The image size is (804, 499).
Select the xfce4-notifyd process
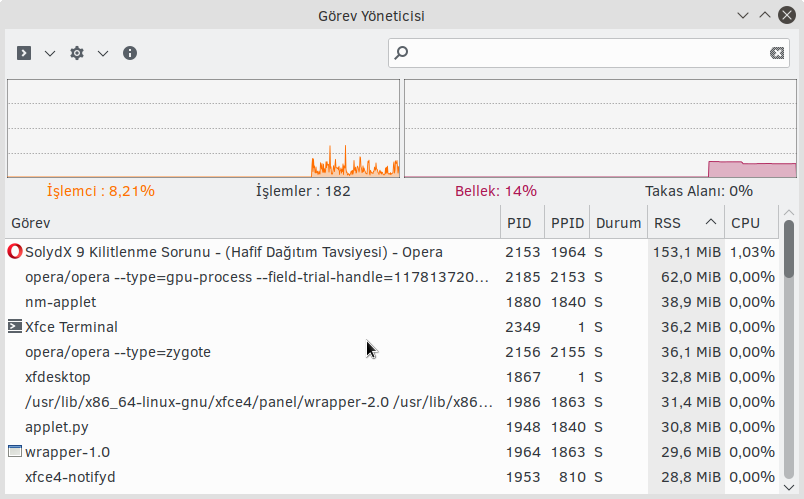[392, 477]
